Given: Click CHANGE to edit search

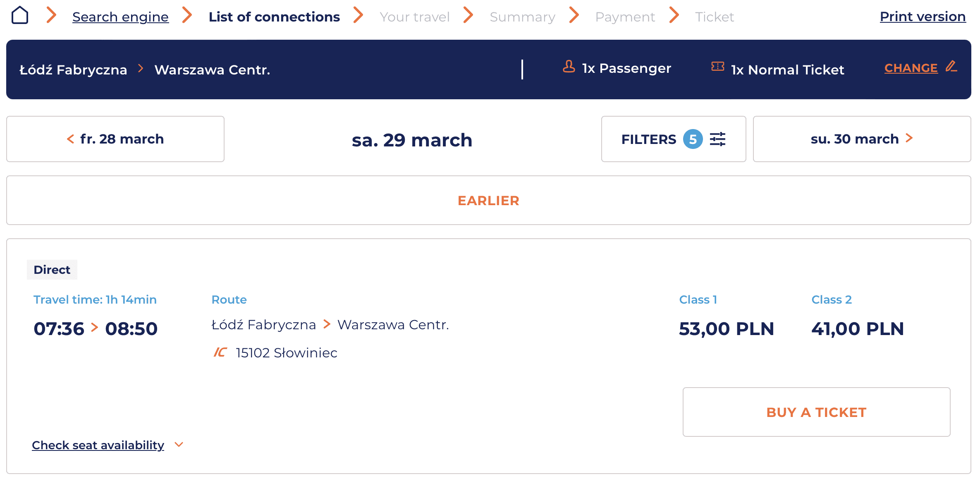Looking at the screenshot, I should tap(911, 68).
